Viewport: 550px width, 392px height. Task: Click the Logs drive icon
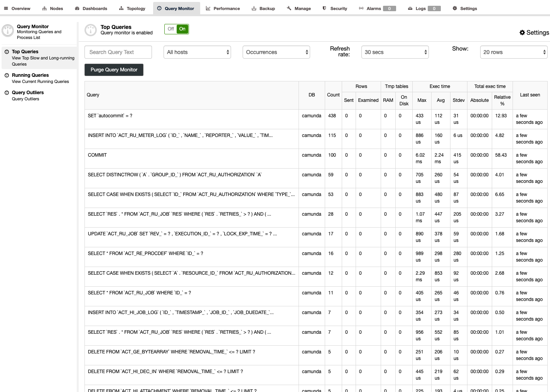(x=410, y=8)
